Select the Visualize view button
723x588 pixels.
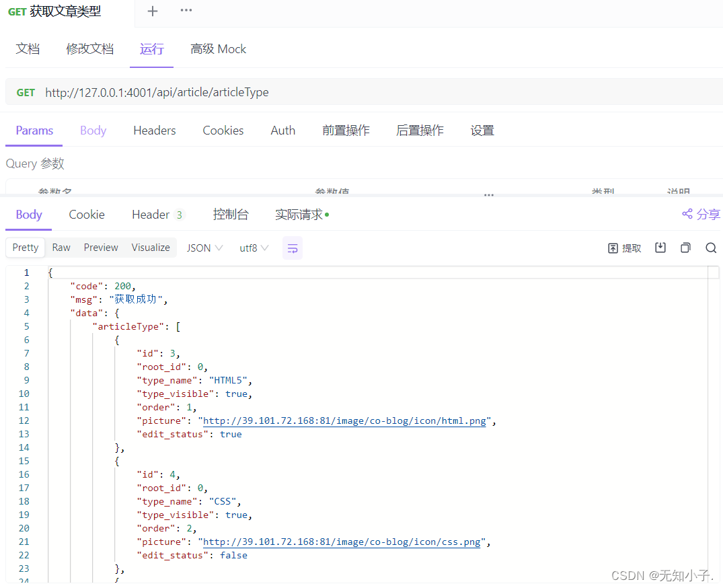[151, 248]
